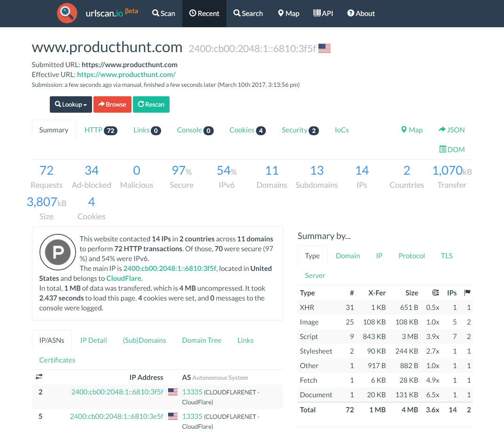The height and width of the screenshot is (432, 504).
Task: Switch to the Certificates tab
Action: click(x=57, y=360)
